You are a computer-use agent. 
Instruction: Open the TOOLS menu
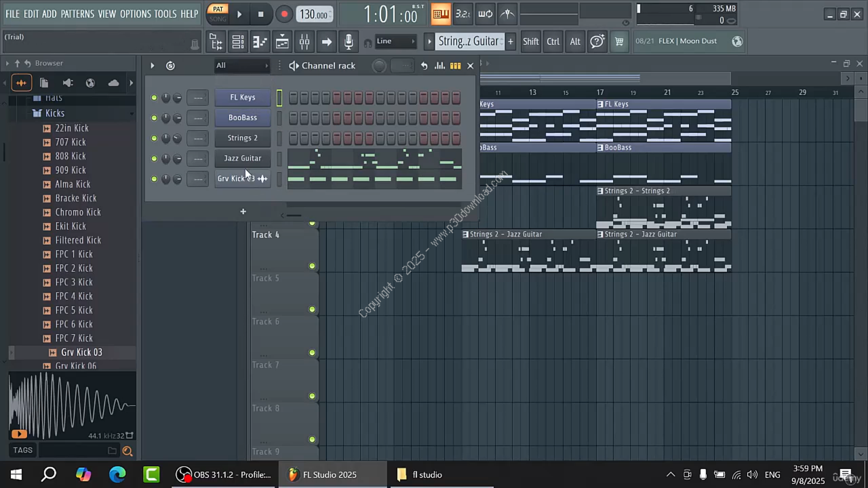[165, 14]
